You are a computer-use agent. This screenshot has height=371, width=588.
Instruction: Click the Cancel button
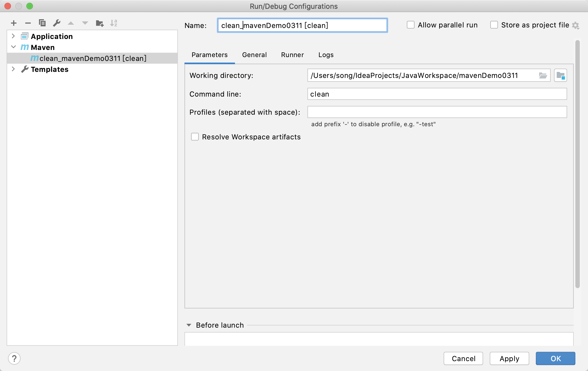(463, 358)
